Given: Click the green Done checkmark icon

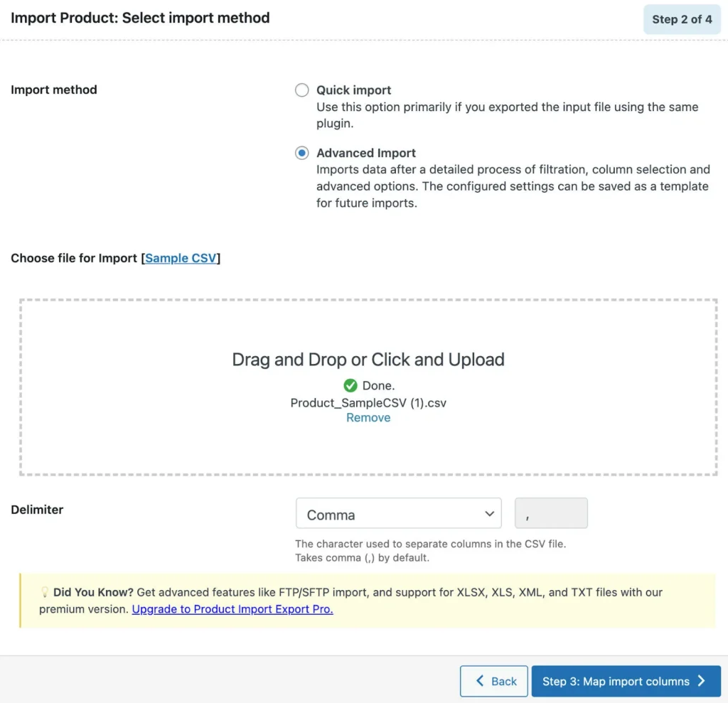Looking at the screenshot, I should coord(350,385).
